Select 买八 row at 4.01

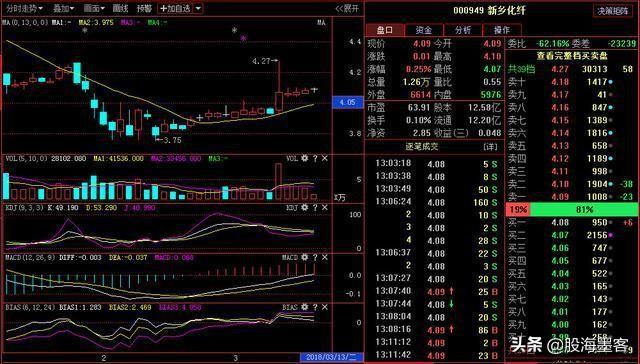point(572,312)
